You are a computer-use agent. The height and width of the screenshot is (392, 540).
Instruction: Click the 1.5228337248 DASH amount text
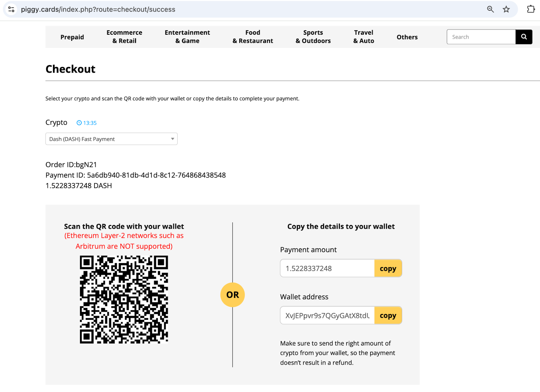(79, 186)
